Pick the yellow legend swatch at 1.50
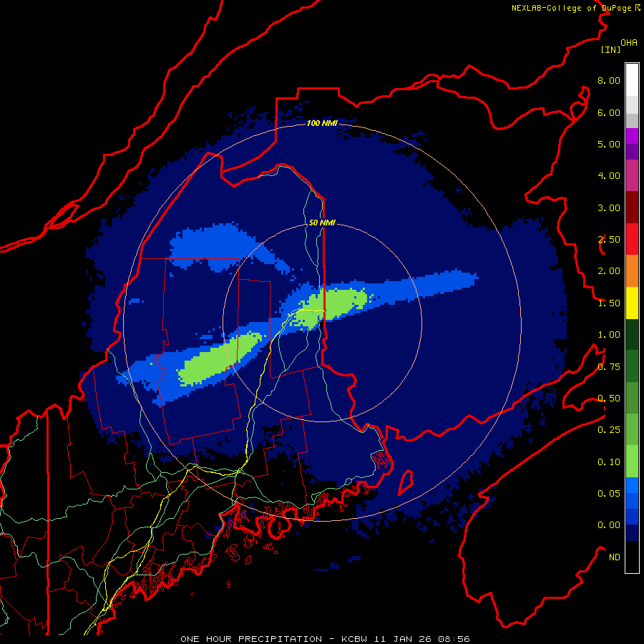Image resolution: width=644 pixels, height=644 pixels. (x=632, y=303)
